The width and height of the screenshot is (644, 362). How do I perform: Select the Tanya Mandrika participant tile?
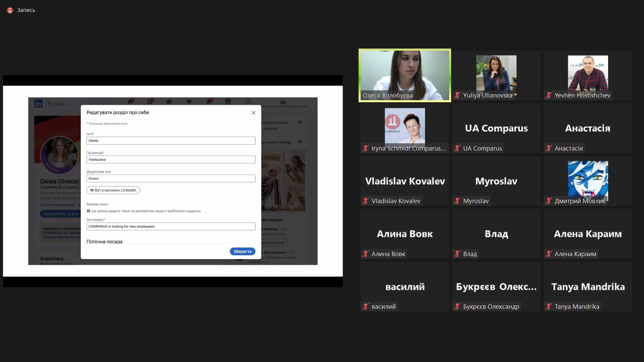tap(588, 287)
